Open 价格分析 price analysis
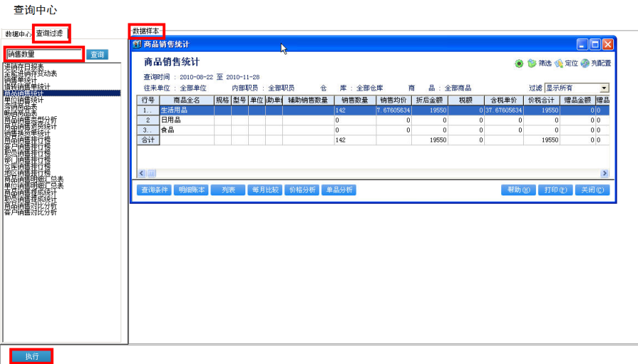638x364 pixels. (302, 190)
